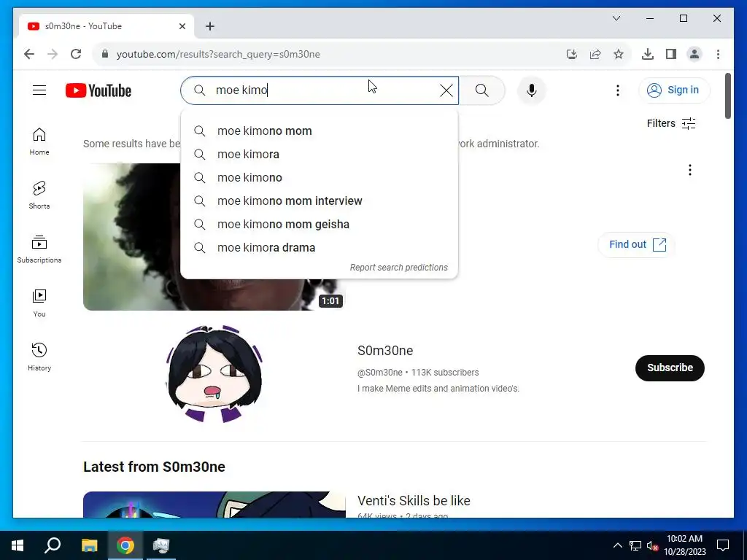Viewport: 747px width, 560px height.
Task: Close the s0m30ne - YouTube tab
Action: 182,26
